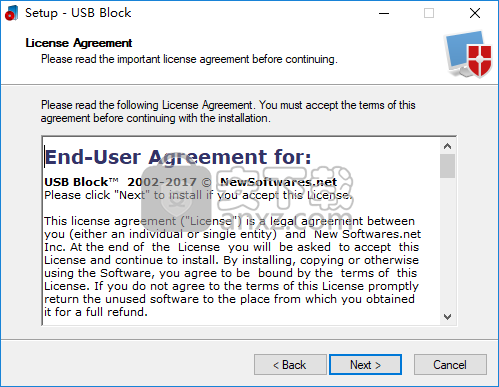
Task: Click the bold NewSoftwares.net text
Action: 278,182
